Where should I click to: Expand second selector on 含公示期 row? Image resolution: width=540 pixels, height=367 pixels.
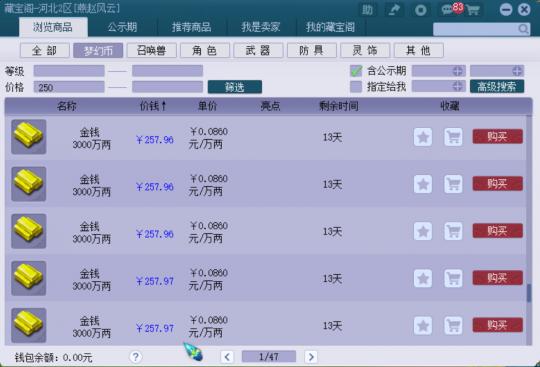pyautogui.click(x=517, y=71)
